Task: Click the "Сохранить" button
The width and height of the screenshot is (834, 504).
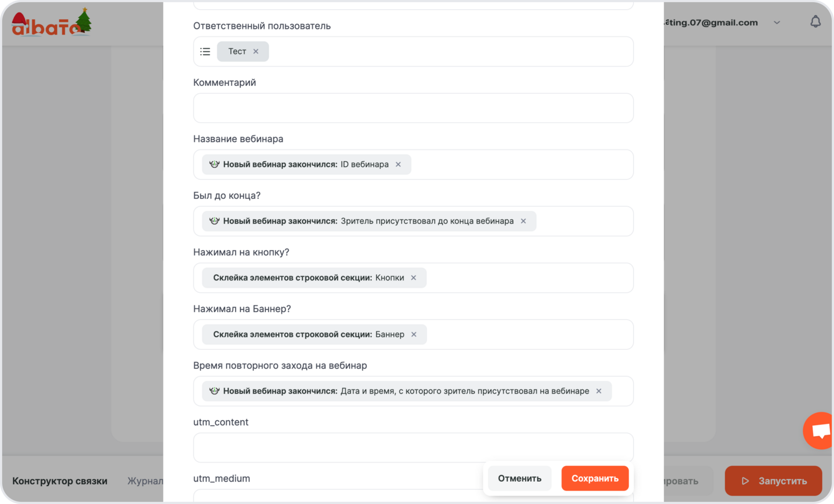Action: pos(595,478)
